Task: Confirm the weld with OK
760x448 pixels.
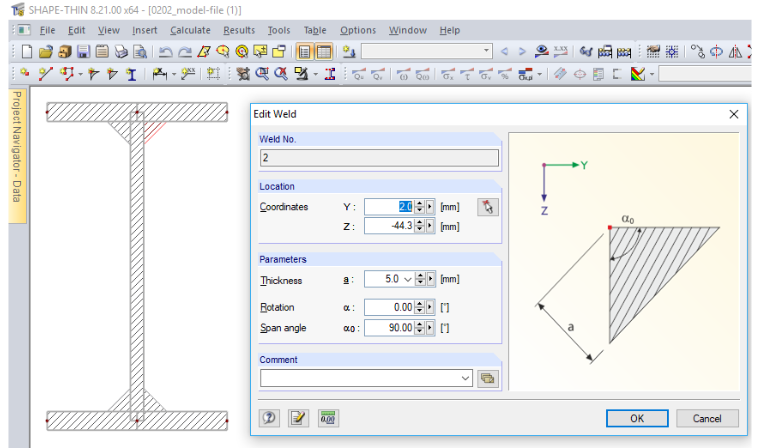Action: (637, 418)
